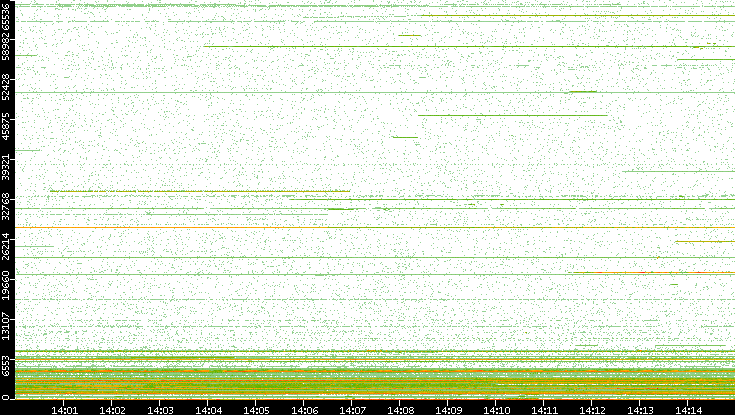The image size is (735, 415).
Task: Choose the 14:08 time axis label
Action: (400, 411)
